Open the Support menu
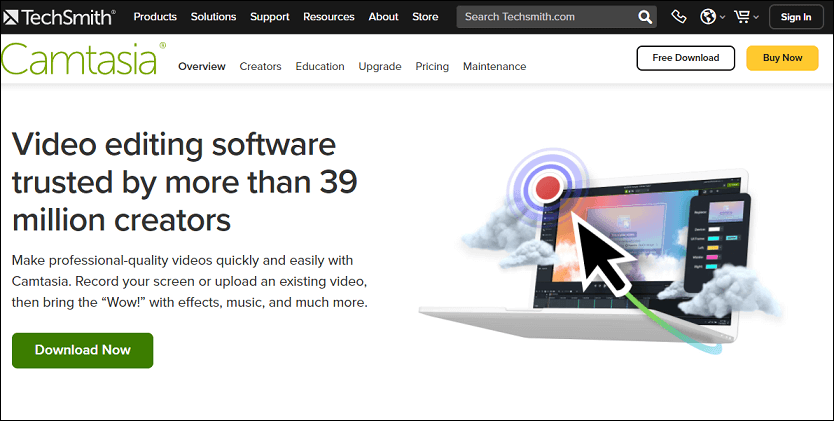 pos(270,16)
